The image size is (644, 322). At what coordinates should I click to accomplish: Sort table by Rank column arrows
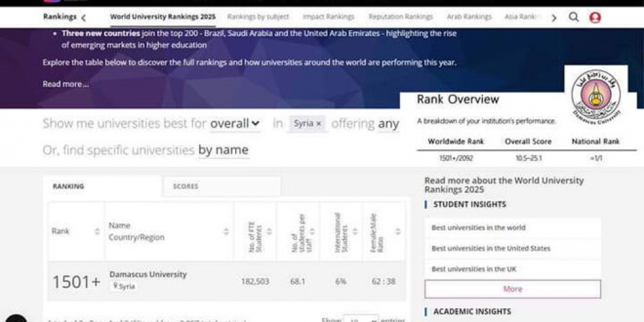click(97, 231)
